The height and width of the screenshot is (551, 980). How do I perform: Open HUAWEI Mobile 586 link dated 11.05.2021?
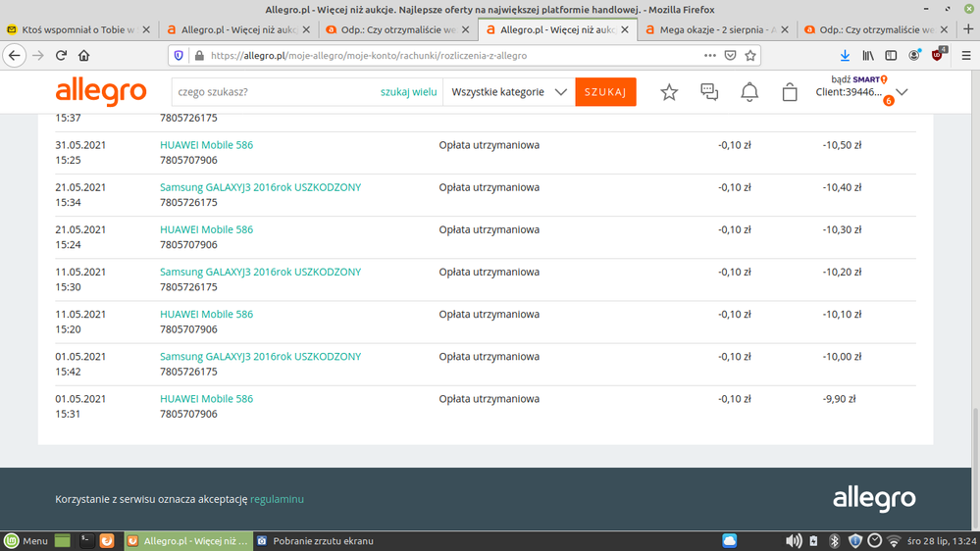tap(206, 315)
